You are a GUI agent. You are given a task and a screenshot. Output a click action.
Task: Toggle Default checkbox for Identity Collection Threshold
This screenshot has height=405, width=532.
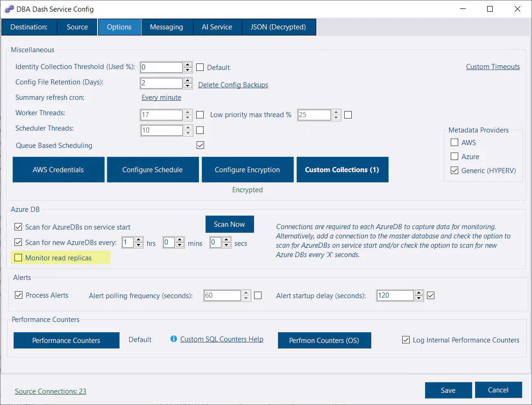point(200,67)
